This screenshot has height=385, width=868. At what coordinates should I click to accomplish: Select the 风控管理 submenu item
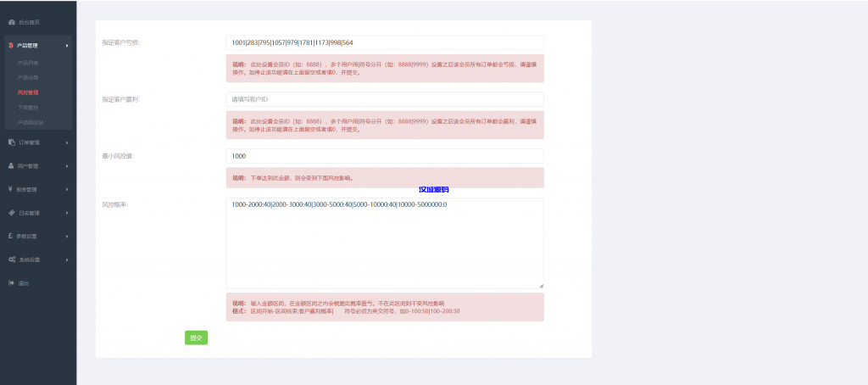point(28,92)
